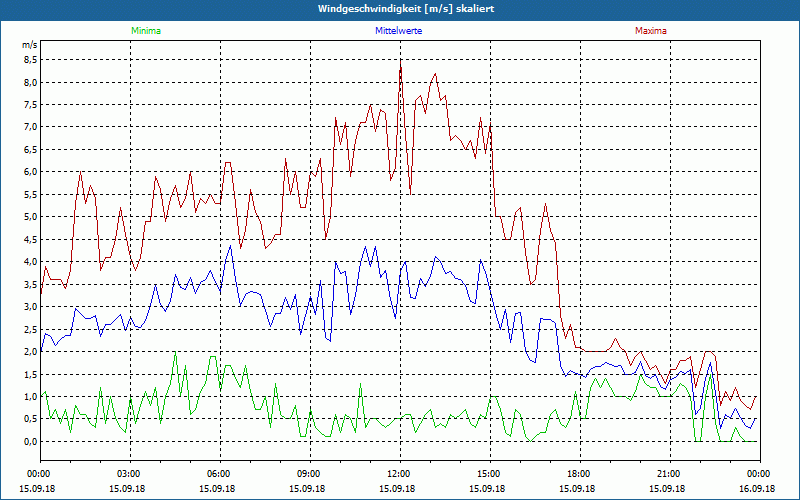Click the 0,5 y-axis value
The width and height of the screenshot is (800, 500).
(x=31, y=419)
